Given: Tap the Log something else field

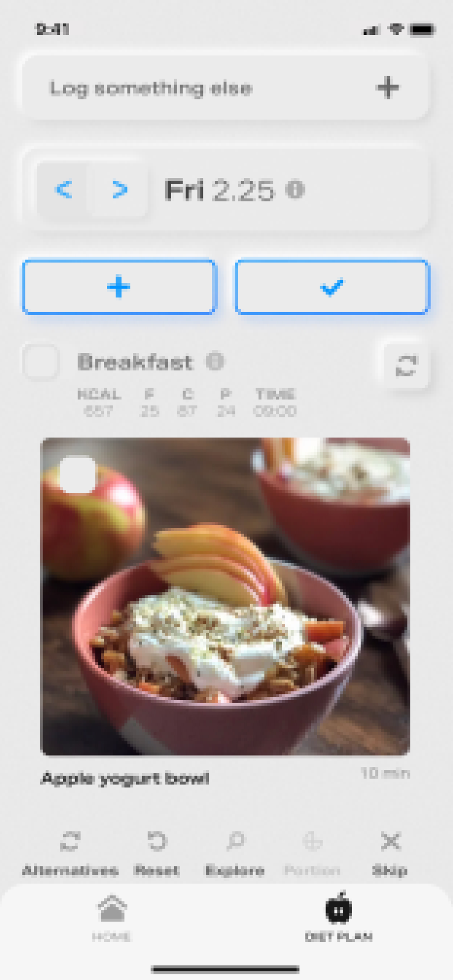Looking at the screenshot, I should 226,88.
